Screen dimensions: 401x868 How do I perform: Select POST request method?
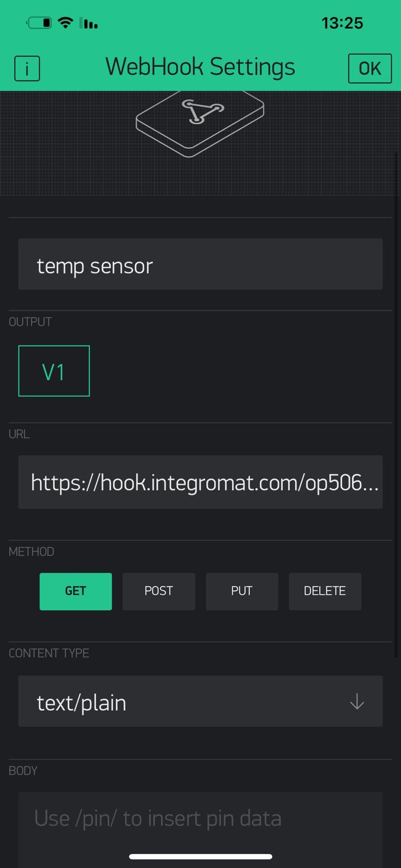tap(158, 591)
